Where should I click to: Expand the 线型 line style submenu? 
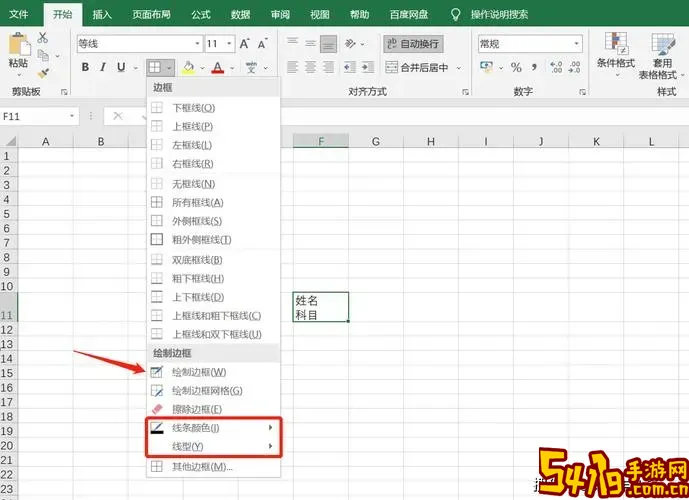(x=213, y=446)
